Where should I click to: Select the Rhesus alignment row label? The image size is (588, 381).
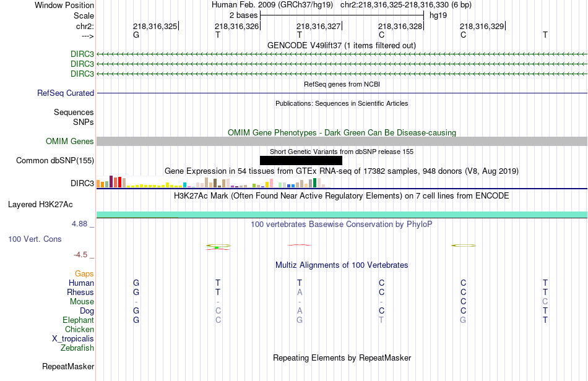80,292
